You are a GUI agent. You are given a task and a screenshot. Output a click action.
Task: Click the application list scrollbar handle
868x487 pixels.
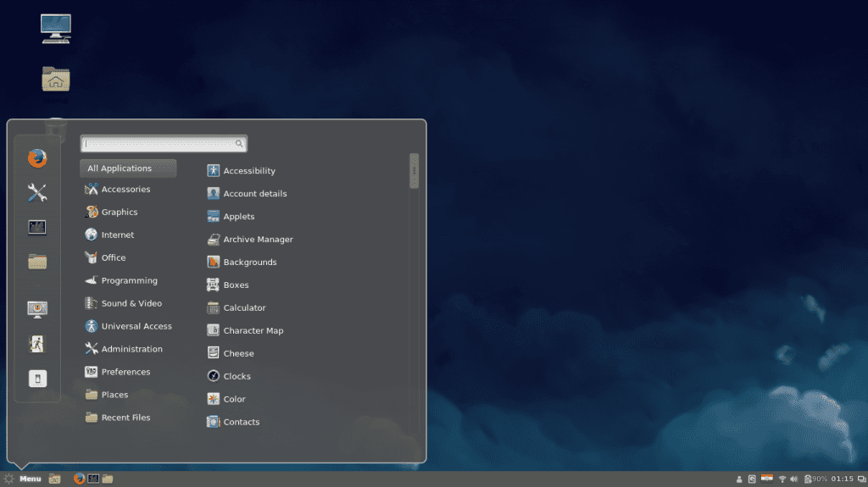(x=414, y=170)
